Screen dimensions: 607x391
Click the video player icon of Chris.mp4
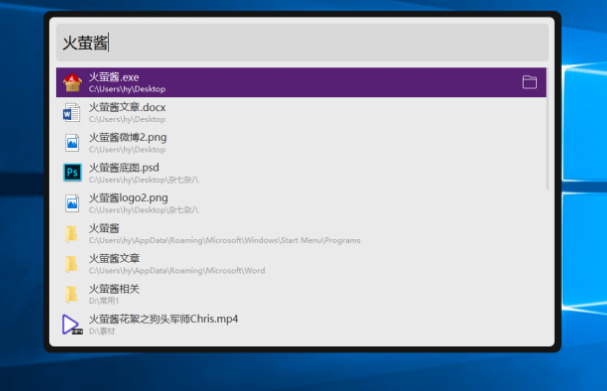(x=72, y=324)
